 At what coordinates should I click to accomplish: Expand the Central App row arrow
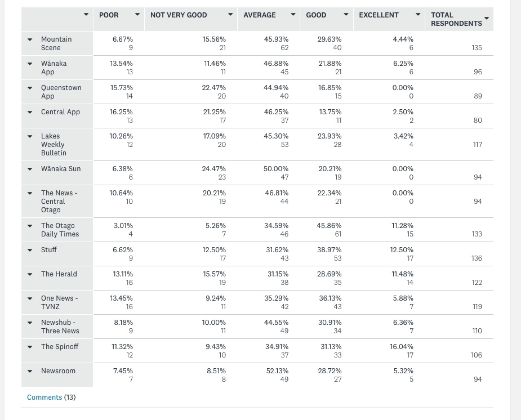(30, 112)
